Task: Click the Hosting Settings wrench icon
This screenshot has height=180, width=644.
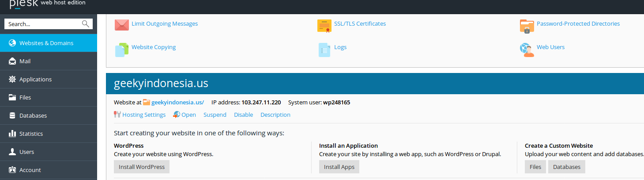Action: 117,115
